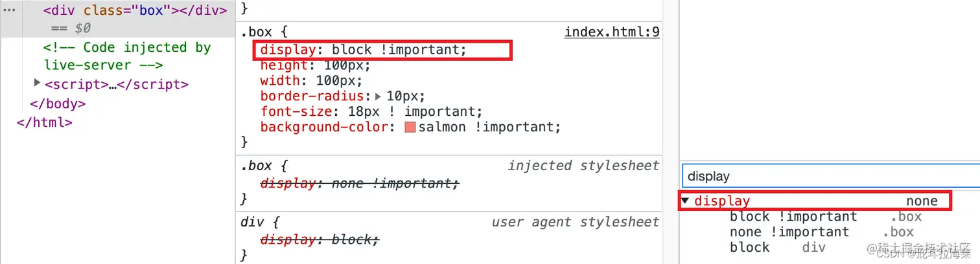Expand the collapsed script element
This screenshot has height=264, width=980.
(x=37, y=83)
